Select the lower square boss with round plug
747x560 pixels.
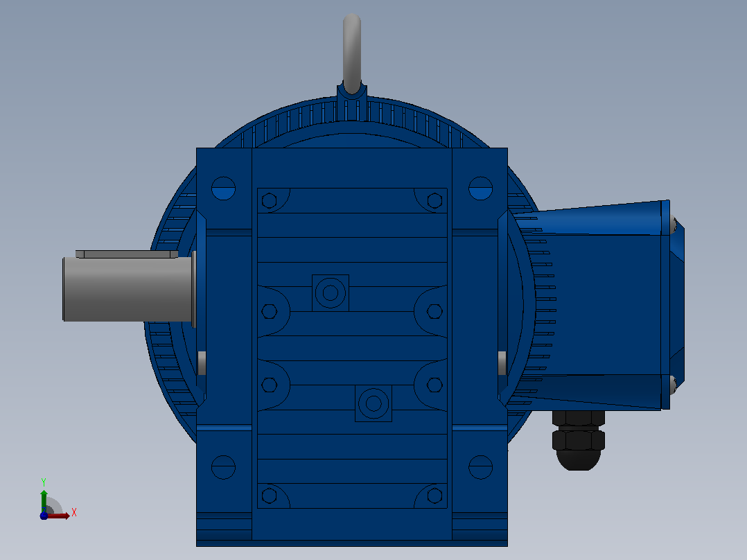pos(373,403)
